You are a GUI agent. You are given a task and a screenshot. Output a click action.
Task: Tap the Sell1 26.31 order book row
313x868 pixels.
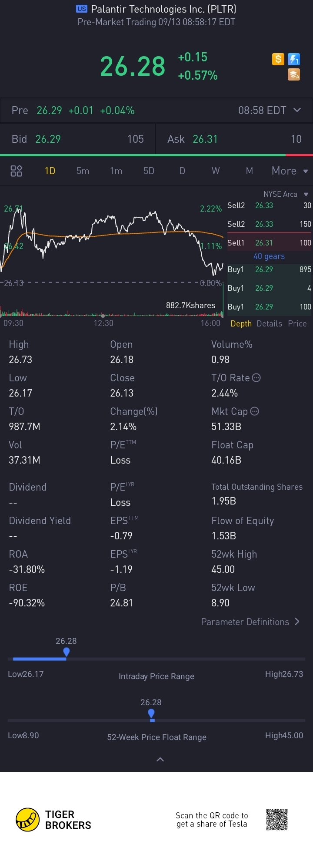tap(269, 243)
